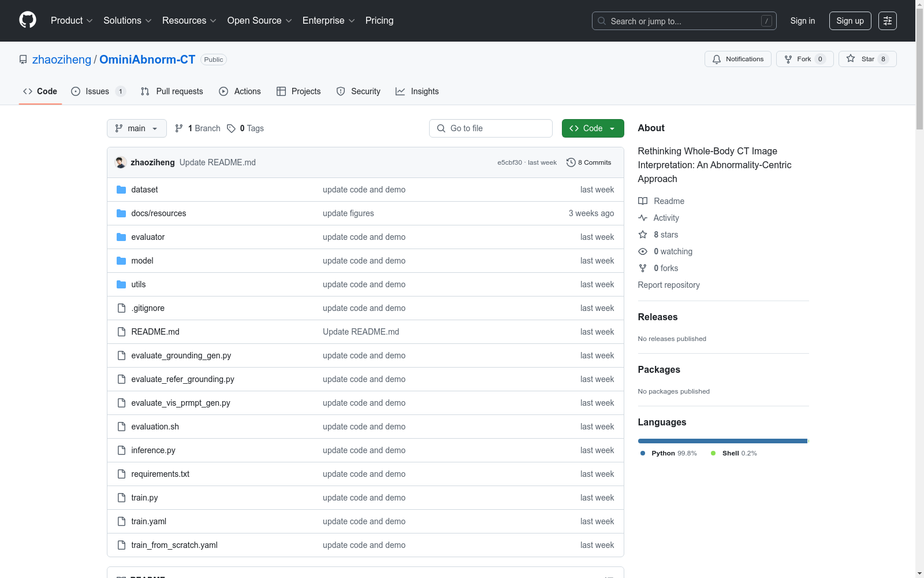Open the requirements.txt file
Viewport: 924px width, 578px height.
tap(161, 474)
